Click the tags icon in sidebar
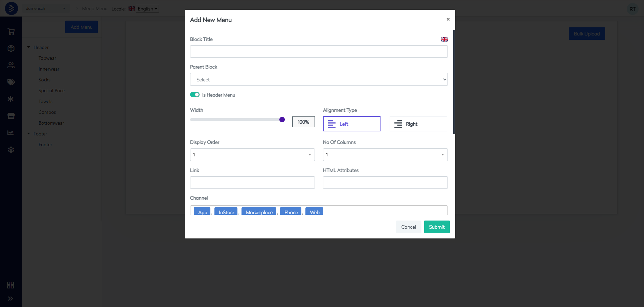 tap(11, 82)
